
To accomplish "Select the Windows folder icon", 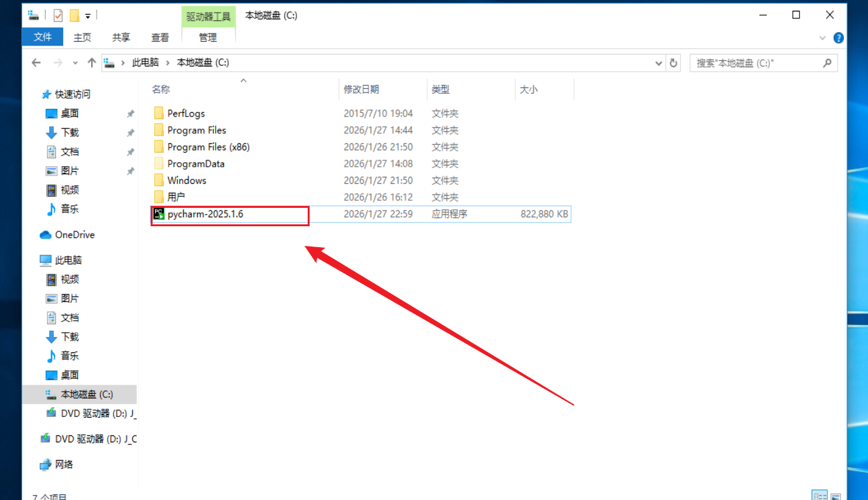I will (x=159, y=181).
